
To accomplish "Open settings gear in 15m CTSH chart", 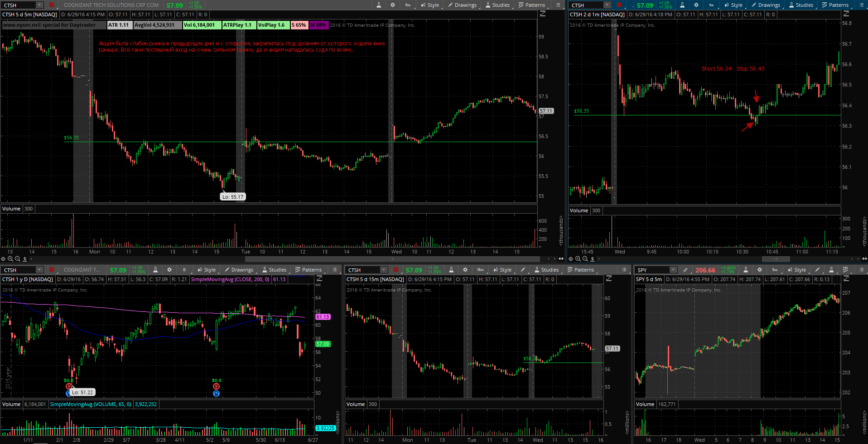I will click(x=465, y=270).
